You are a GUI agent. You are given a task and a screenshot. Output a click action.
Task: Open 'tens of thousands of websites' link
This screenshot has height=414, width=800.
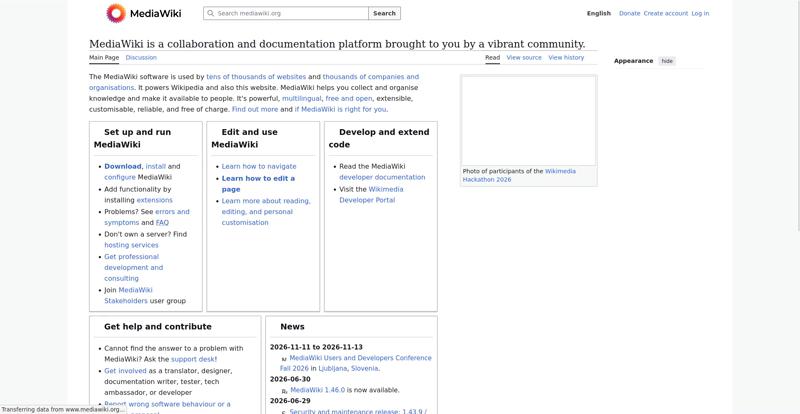tap(256, 77)
